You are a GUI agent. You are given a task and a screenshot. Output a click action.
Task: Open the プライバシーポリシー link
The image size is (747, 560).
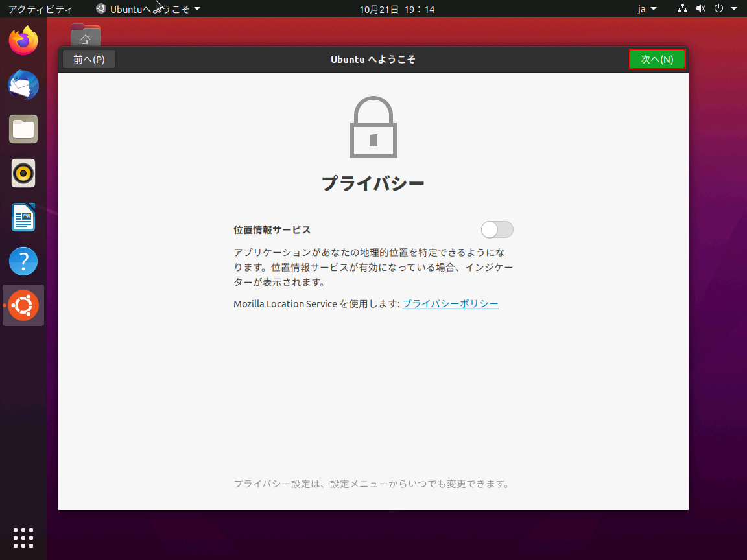coord(450,304)
